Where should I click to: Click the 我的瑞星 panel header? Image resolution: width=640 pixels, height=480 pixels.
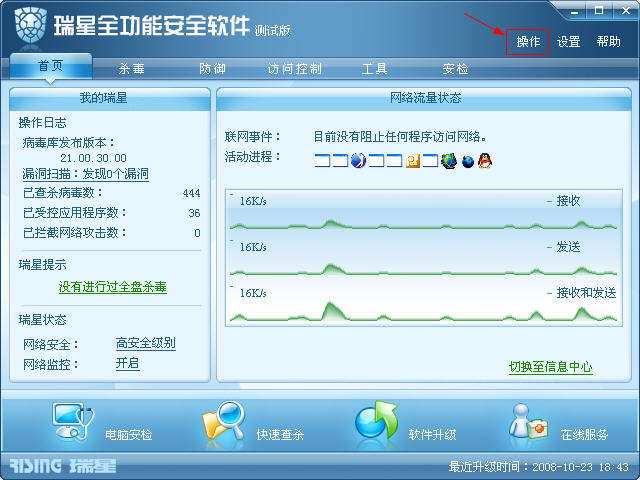click(109, 98)
